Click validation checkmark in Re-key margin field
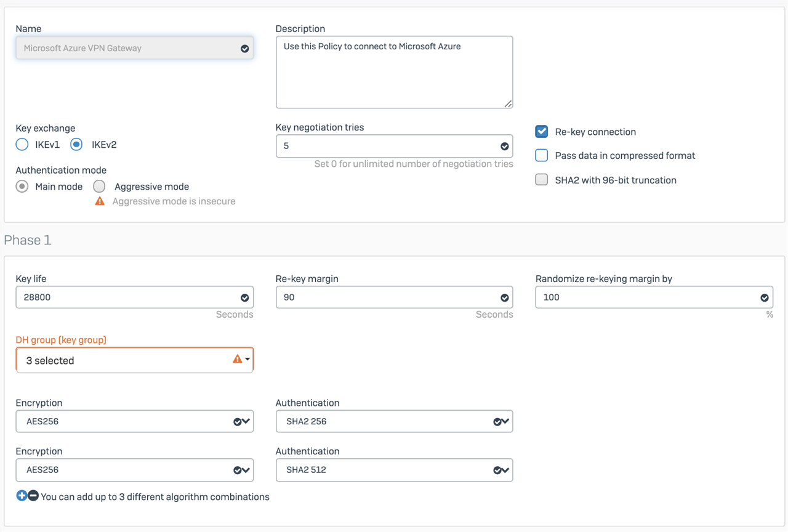Screen dimensions: 788x532 click(x=504, y=297)
